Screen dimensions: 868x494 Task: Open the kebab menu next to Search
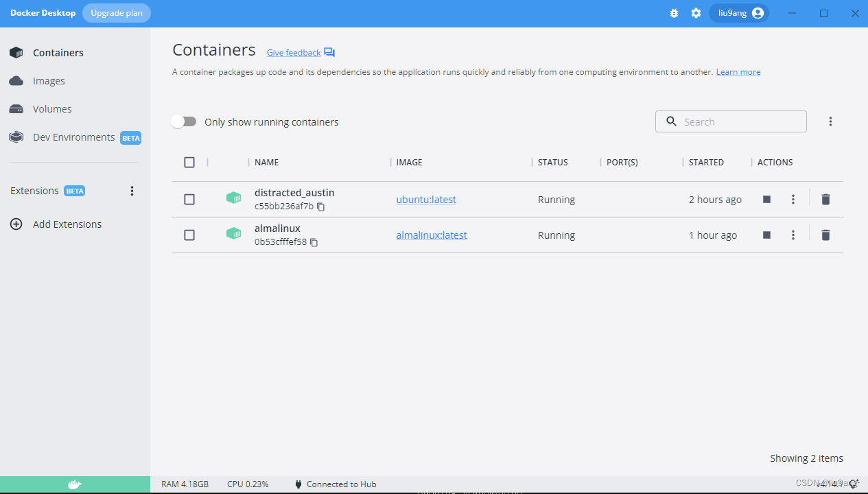pos(830,121)
